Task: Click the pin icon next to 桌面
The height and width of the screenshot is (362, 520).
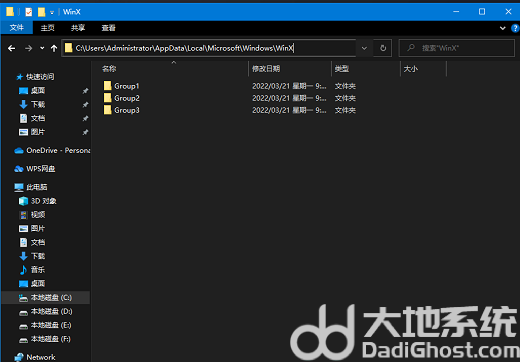Action: [x=85, y=91]
